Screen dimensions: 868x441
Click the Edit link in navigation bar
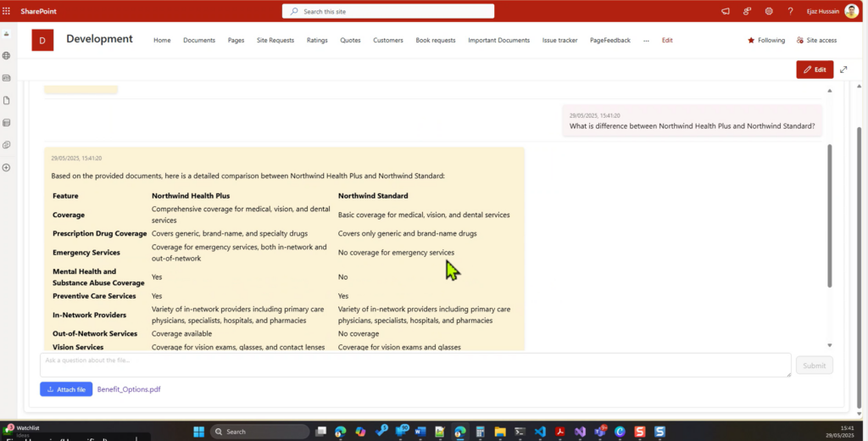(x=667, y=41)
